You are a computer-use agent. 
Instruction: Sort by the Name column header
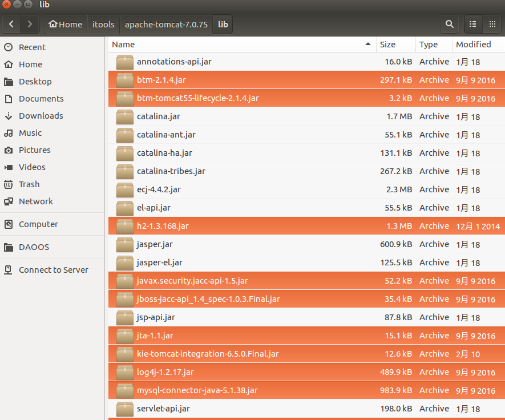(242, 45)
